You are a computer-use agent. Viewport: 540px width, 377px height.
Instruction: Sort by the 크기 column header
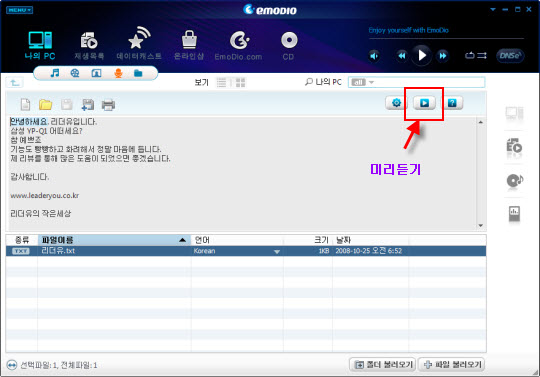tap(308, 240)
